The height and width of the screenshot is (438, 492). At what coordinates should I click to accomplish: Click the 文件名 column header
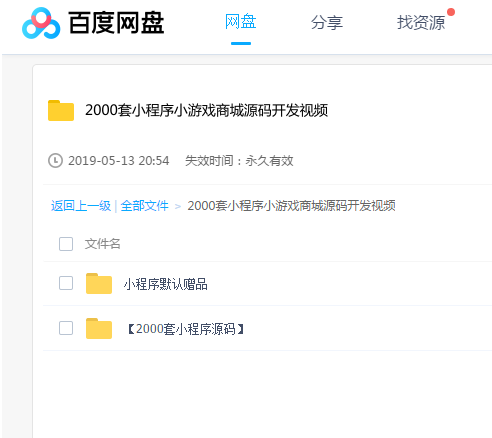tap(102, 244)
